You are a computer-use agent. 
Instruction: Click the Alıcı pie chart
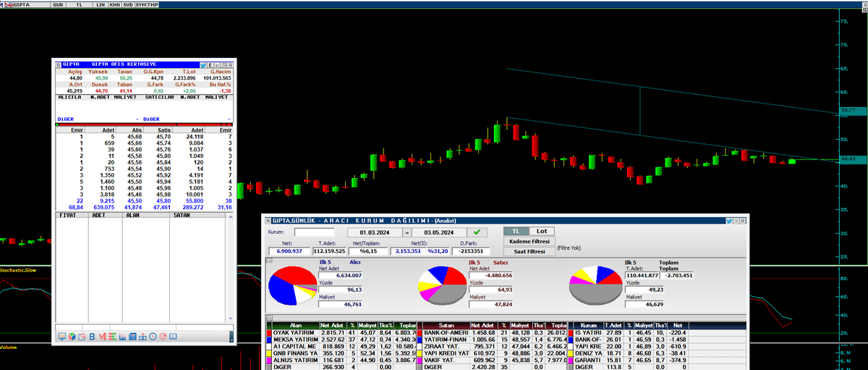pyautogui.click(x=292, y=285)
